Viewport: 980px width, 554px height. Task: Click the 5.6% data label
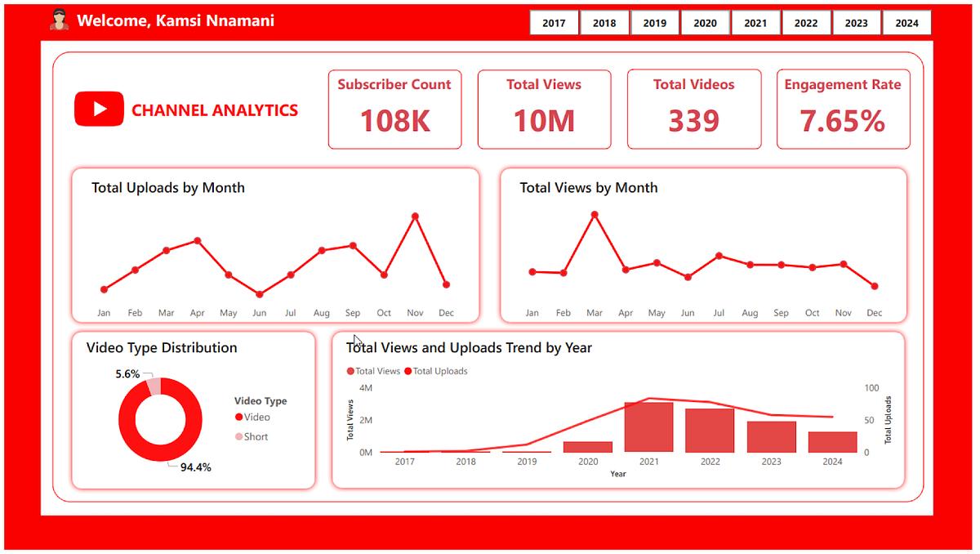127,373
